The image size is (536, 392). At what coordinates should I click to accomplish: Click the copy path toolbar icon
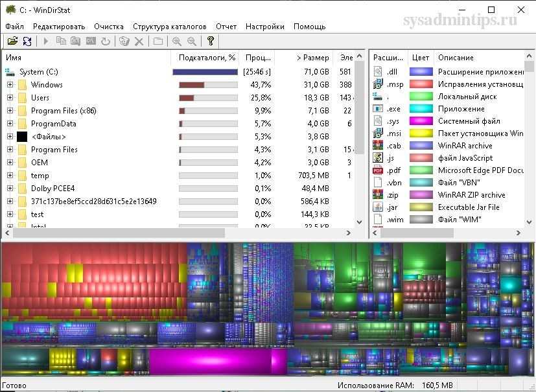click(61, 41)
